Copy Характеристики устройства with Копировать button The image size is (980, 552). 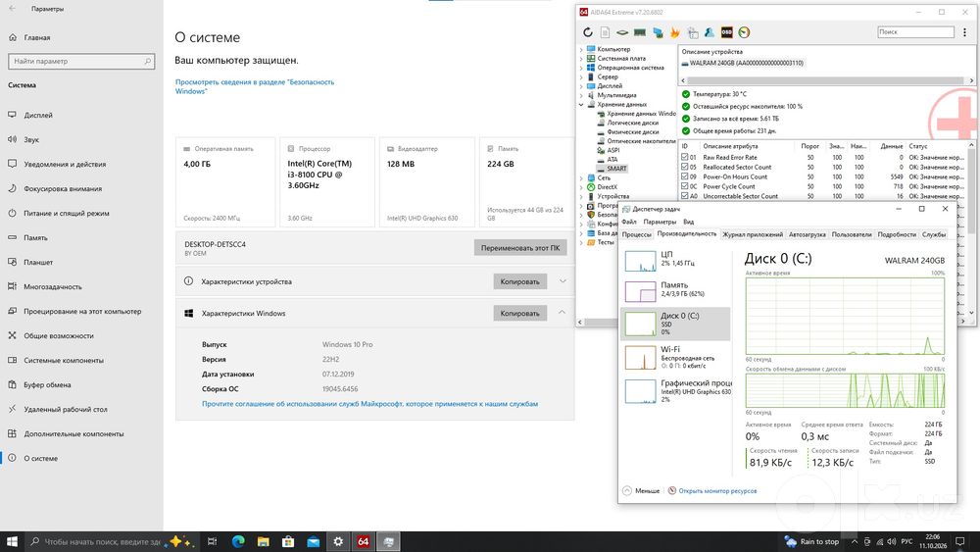pyautogui.click(x=520, y=281)
